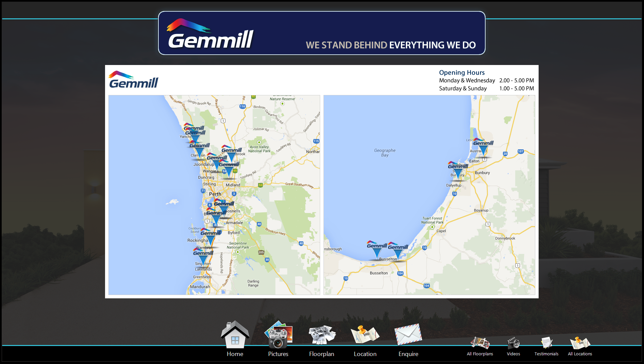This screenshot has width=644, height=364.
Task: Select the Gemmill marker west of Bunbury
Action: click(x=458, y=171)
